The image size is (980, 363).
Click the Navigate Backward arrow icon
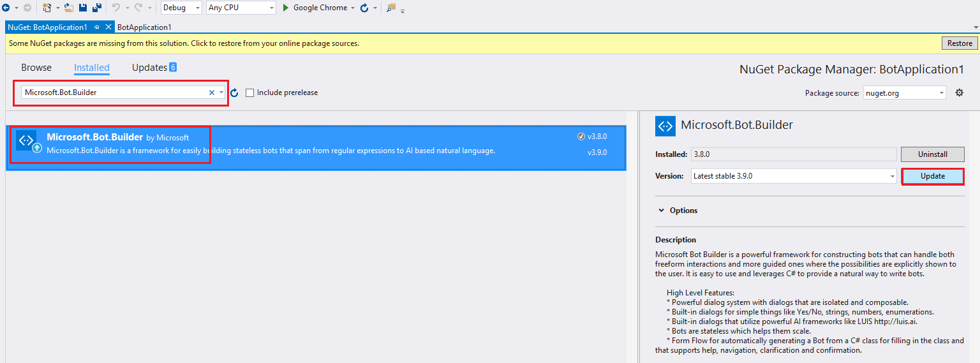pos(7,8)
